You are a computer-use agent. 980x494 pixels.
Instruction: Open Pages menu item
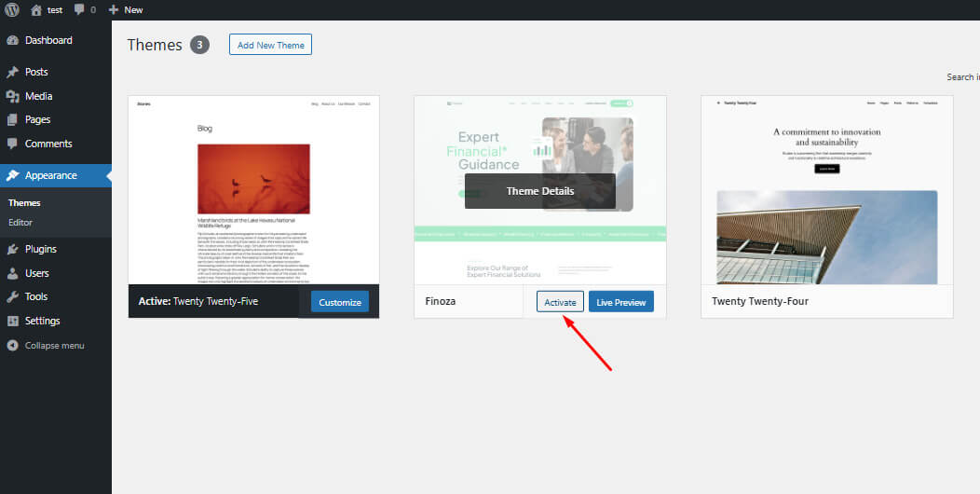pyautogui.click(x=56, y=119)
